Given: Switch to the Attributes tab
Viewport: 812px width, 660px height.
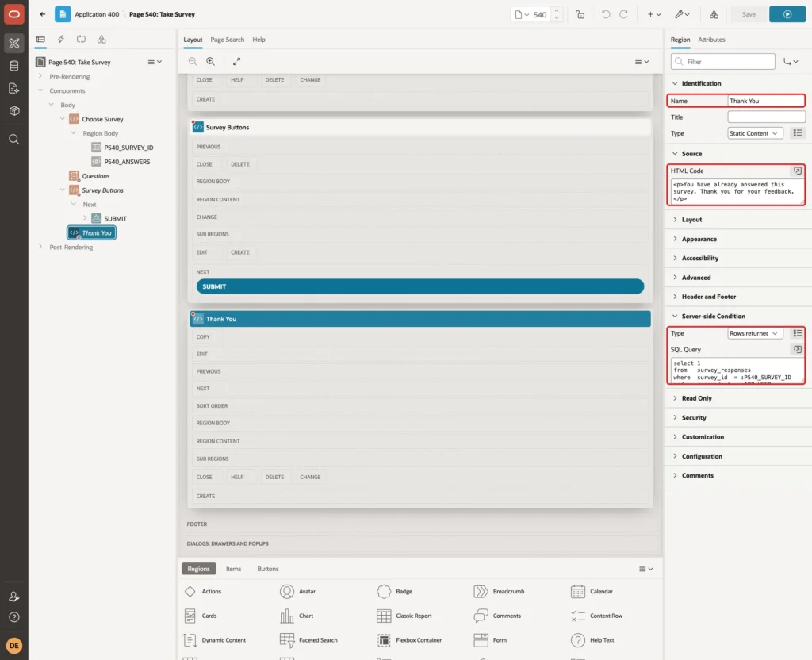Looking at the screenshot, I should coord(711,40).
